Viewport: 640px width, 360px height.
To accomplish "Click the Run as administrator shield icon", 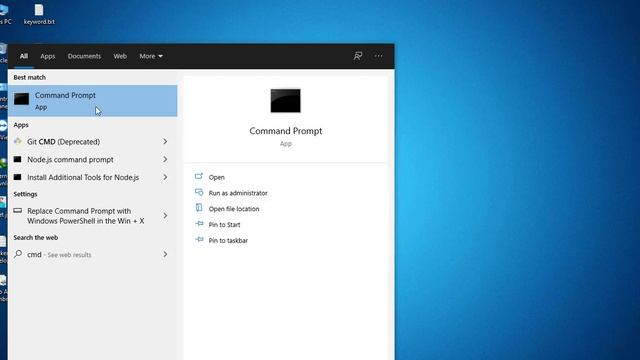I will click(x=199, y=192).
